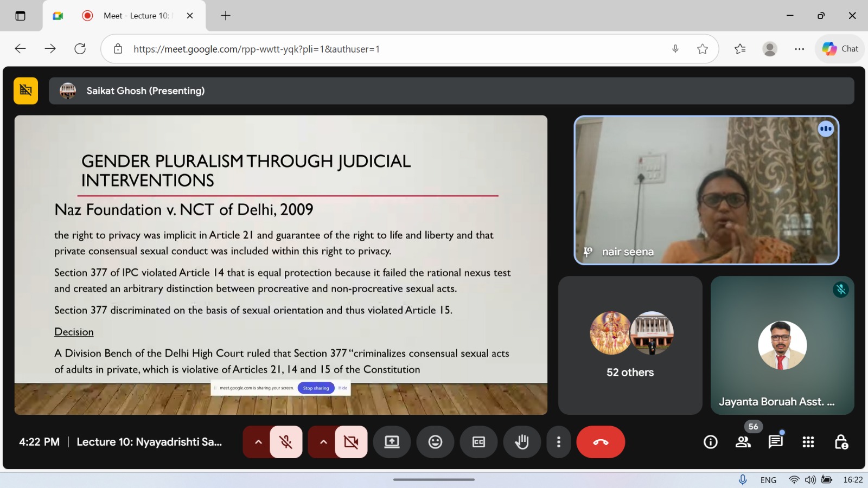Viewport: 868px width, 488px height.
Task: Open the chat with everyone icon
Action: [x=776, y=442]
